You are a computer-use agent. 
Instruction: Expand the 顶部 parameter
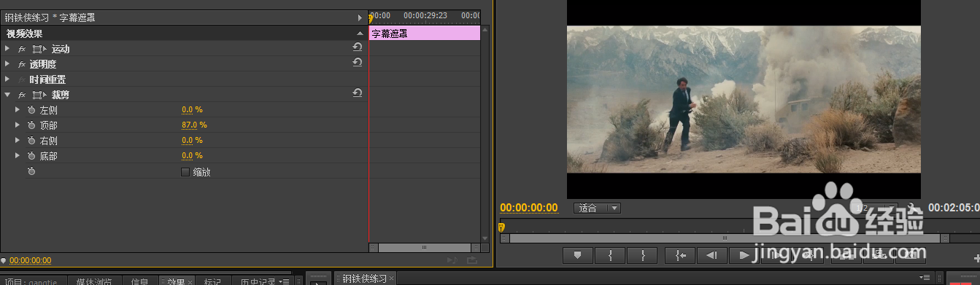pos(18,125)
